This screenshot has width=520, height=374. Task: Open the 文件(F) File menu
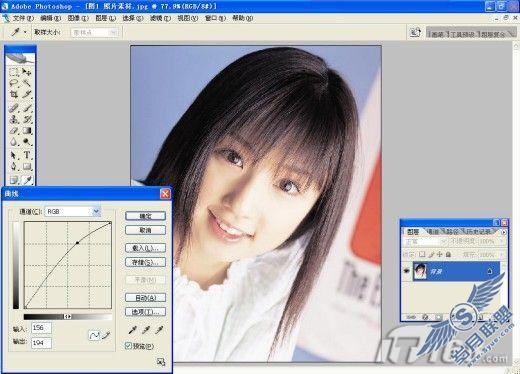(x=23, y=18)
